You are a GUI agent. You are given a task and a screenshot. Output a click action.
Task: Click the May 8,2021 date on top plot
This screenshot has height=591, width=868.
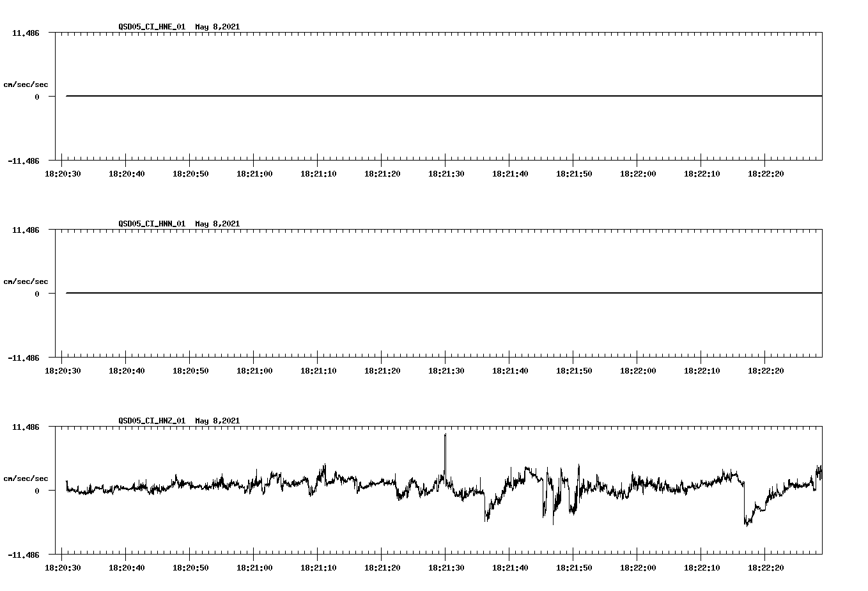pyautogui.click(x=218, y=28)
